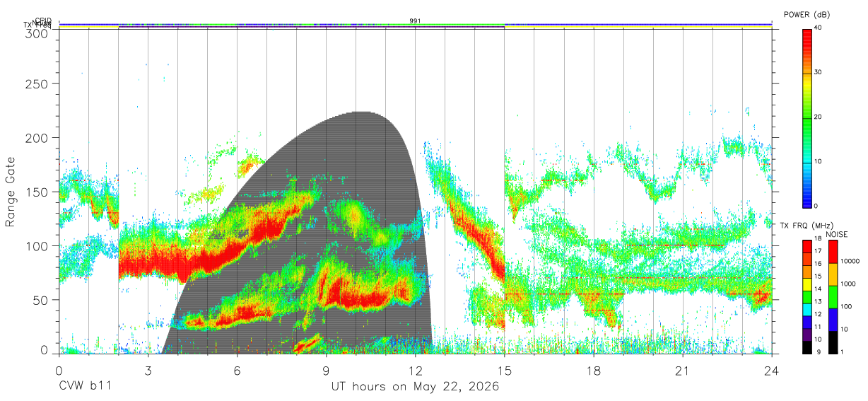Click the 18 tick on UT hours axis
The height and width of the screenshot is (401, 868).
tap(593, 370)
